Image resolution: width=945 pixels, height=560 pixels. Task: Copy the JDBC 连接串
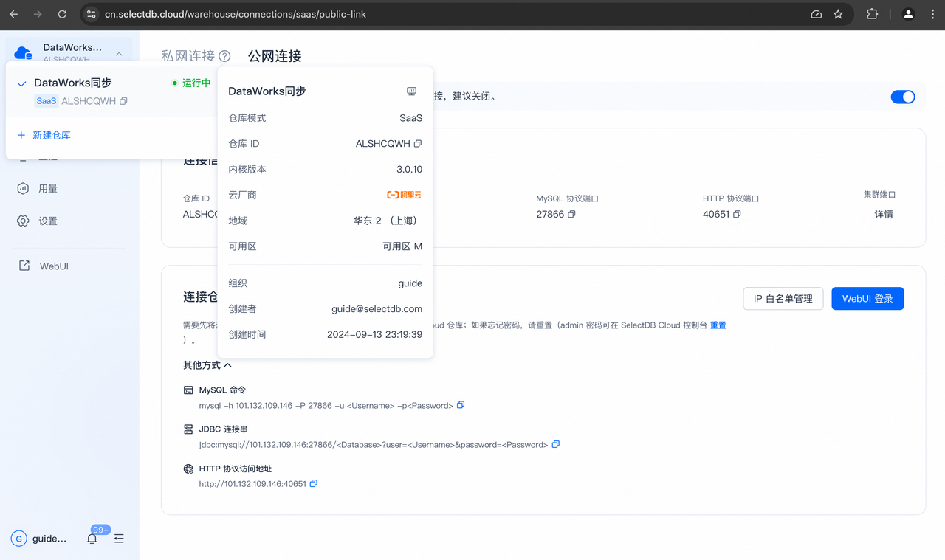point(556,444)
